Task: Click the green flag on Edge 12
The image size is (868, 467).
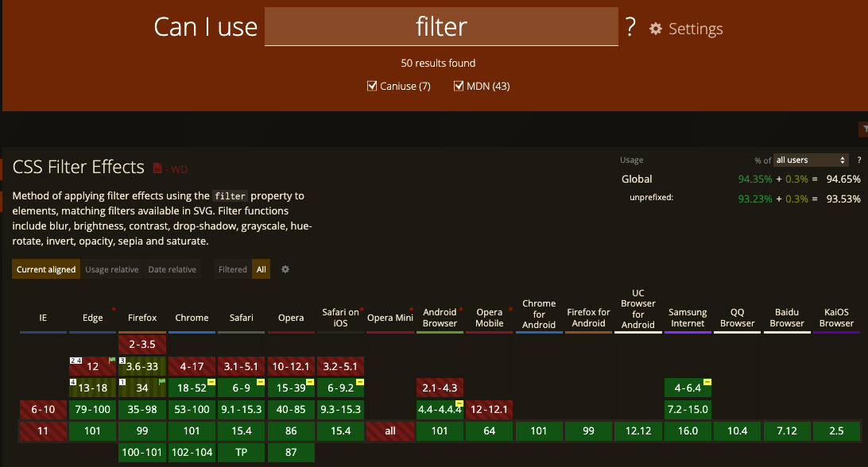Action: (x=112, y=361)
